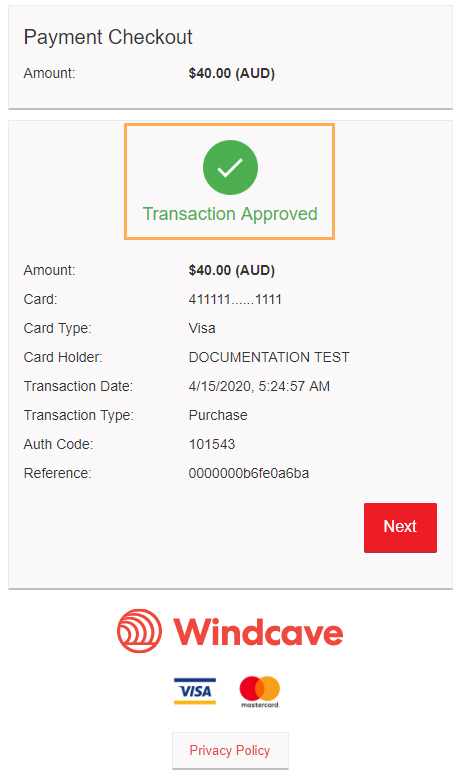Click the auth code 101543
Viewport: 462px width, 776px height.
pos(212,444)
